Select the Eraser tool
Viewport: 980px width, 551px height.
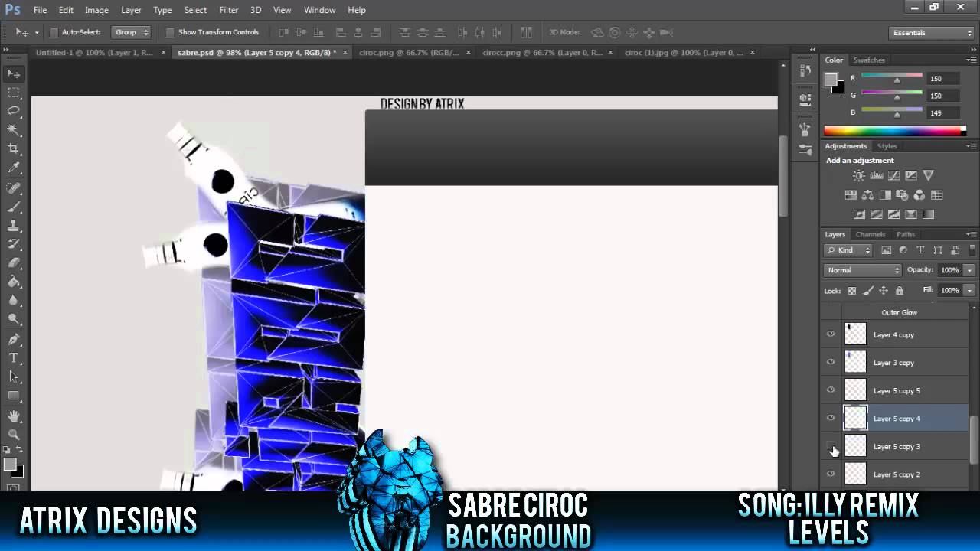(14, 263)
